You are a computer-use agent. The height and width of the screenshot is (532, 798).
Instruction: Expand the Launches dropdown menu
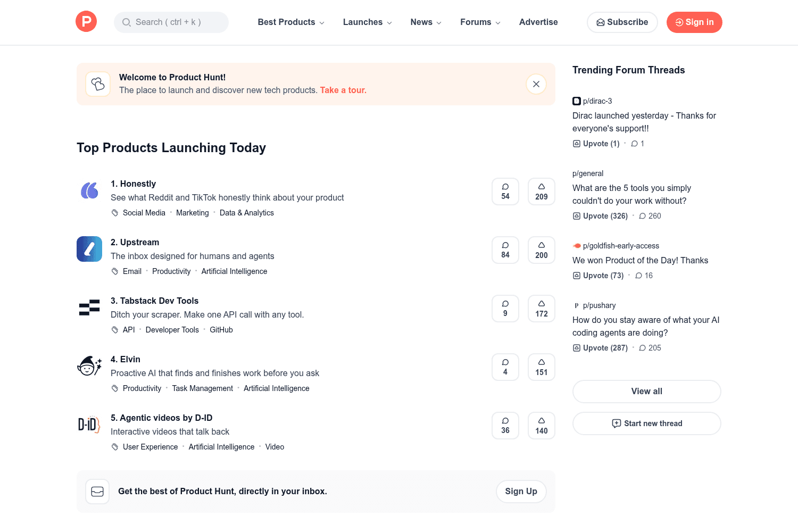[368, 22]
